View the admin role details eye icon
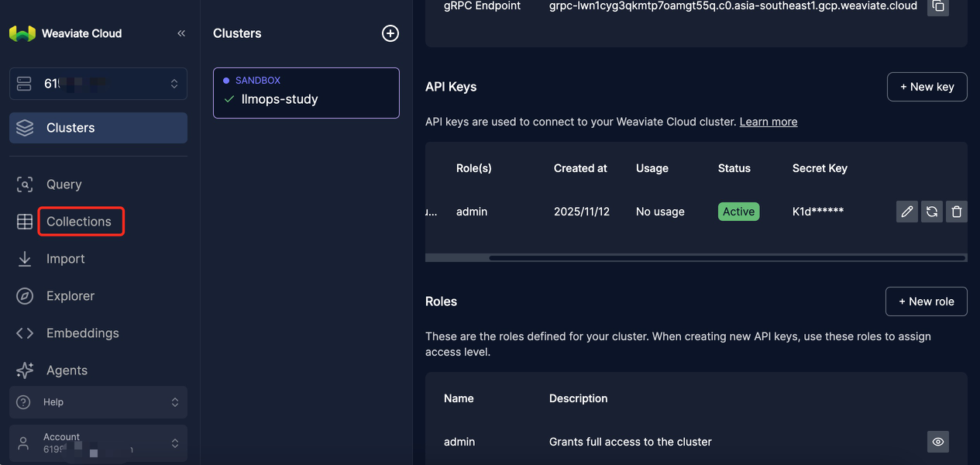The width and height of the screenshot is (980, 465). 938,442
